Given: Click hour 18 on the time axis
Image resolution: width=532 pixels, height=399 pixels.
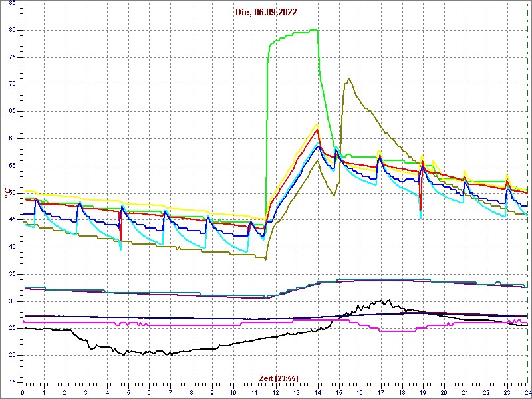Looking at the screenshot, I should pos(402,392).
